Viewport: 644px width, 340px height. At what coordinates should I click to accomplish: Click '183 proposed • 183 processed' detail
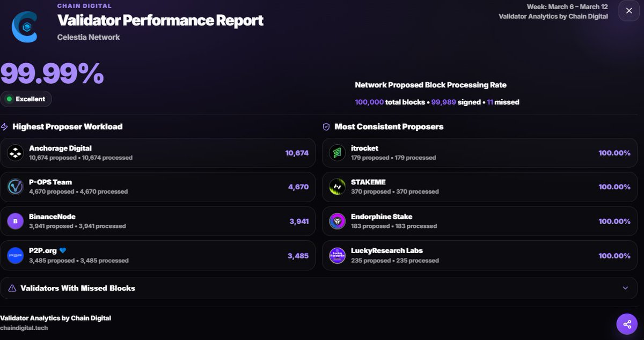tap(394, 226)
